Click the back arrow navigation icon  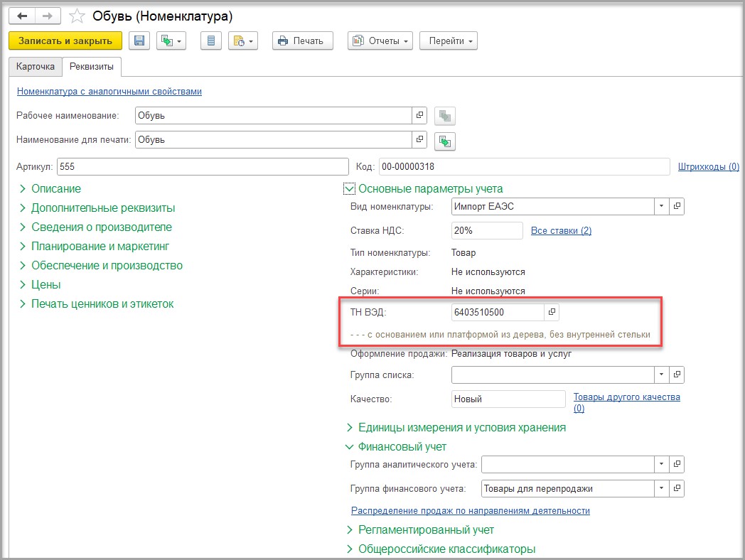(x=22, y=16)
